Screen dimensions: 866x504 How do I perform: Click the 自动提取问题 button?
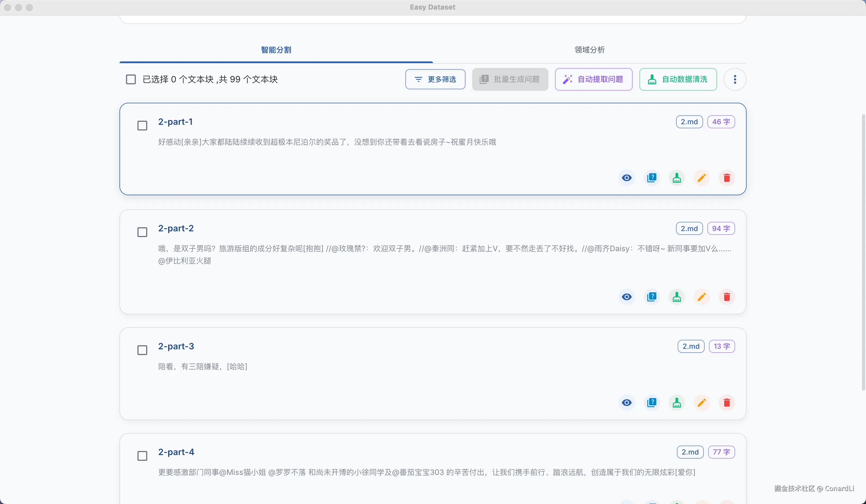click(594, 79)
